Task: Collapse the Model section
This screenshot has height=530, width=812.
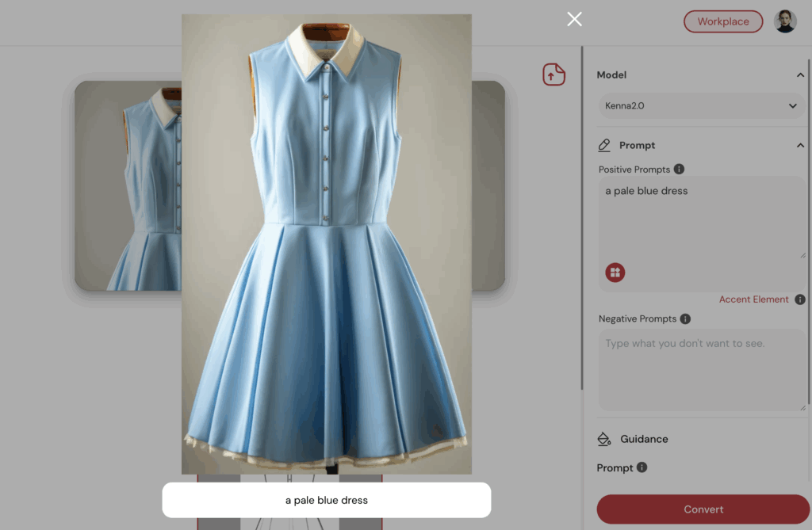Action: click(x=800, y=75)
